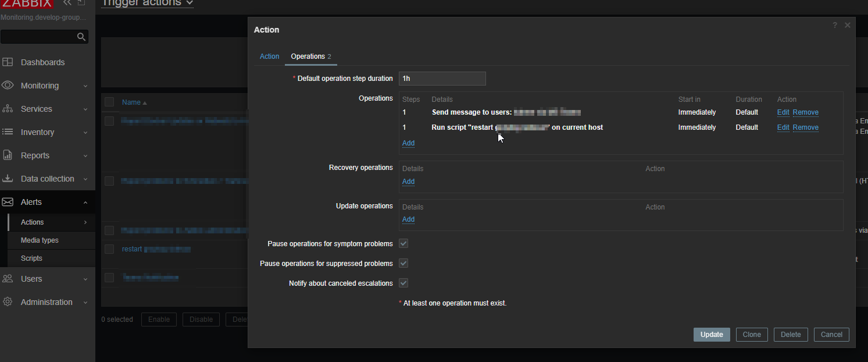Viewport: 868px width, 362px height.
Task: Click the Administration gear icon
Action: [x=8, y=302]
